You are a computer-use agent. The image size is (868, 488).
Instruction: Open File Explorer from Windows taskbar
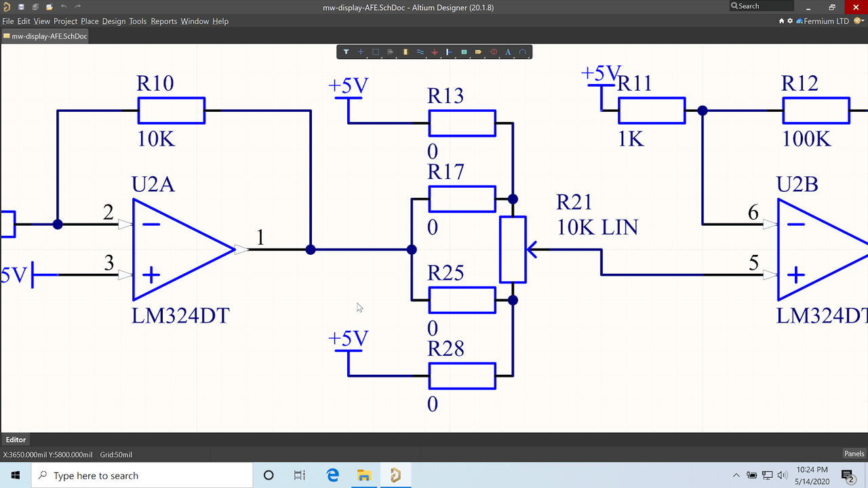363,475
